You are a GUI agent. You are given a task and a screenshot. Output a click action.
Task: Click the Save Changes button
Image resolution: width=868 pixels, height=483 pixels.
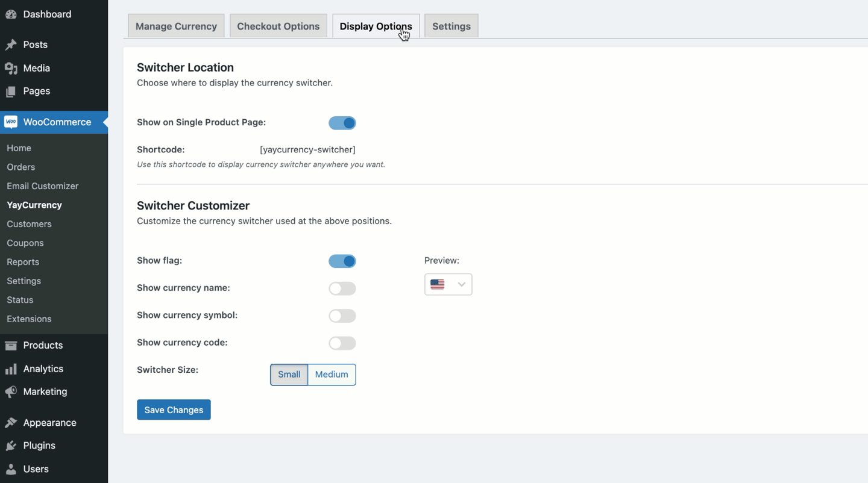[x=174, y=410]
